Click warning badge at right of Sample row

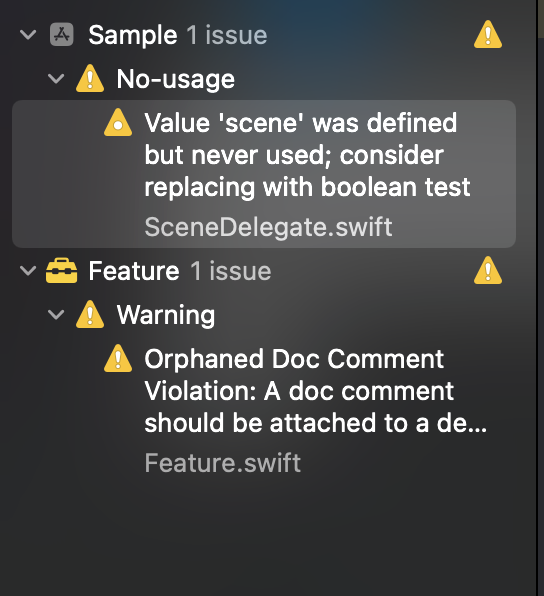[488, 35]
